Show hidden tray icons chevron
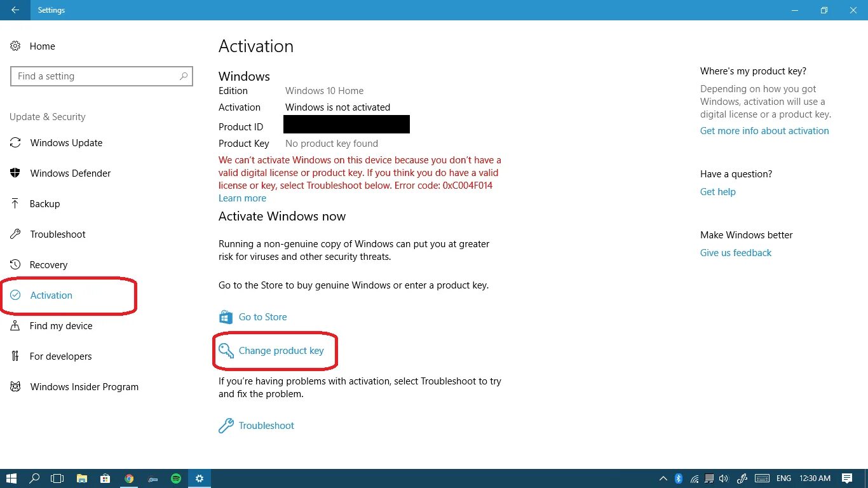Image resolution: width=868 pixels, height=488 pixels. pyautogui.click(x=663, y=478)
